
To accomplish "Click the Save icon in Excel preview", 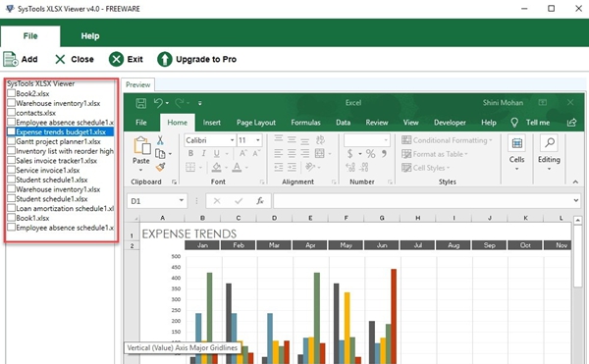I will pyautogui.click(x=140, y=103).
